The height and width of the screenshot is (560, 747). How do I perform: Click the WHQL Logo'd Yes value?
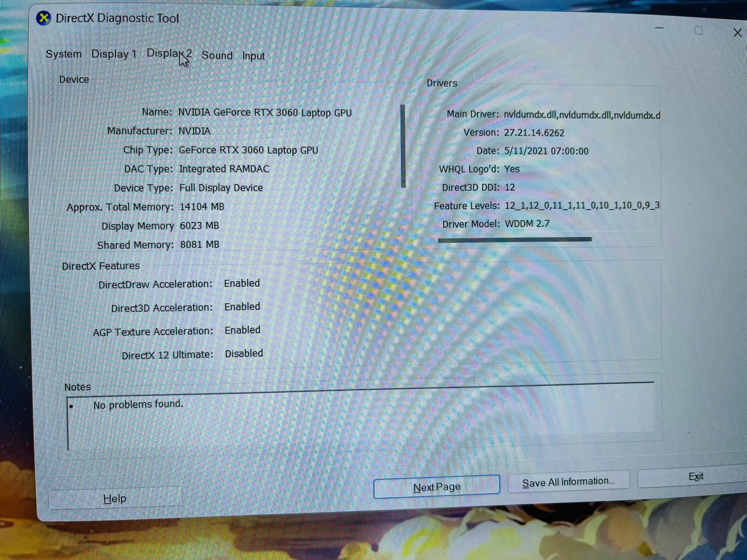(512, 169)
